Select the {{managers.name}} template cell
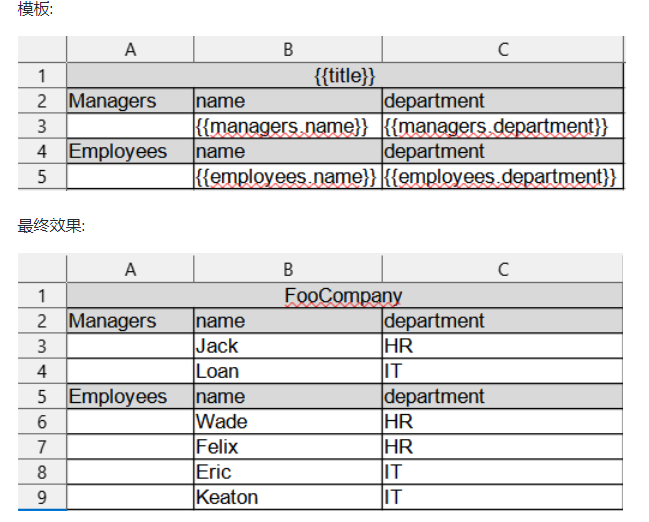Screen dimensions: 649x522 (286, 127)
